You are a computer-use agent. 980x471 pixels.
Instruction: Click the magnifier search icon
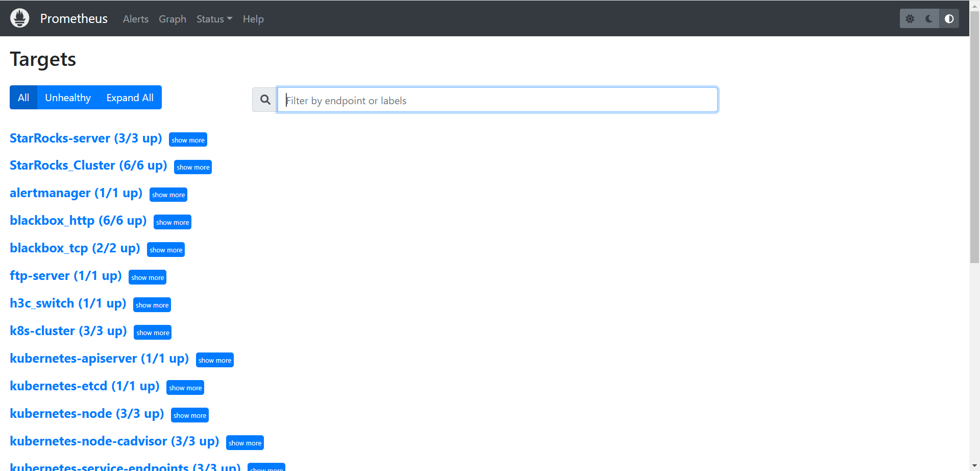(265, 100)
